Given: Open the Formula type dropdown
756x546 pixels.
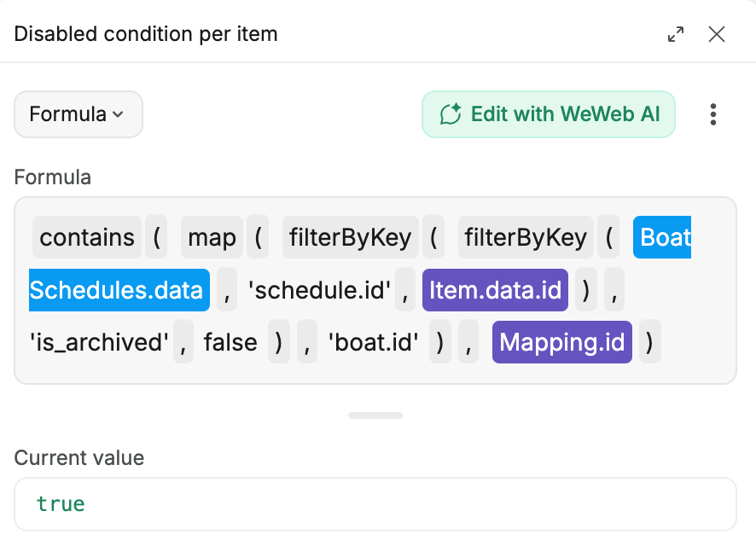Looking at the screenshot, I should point(78,114).
